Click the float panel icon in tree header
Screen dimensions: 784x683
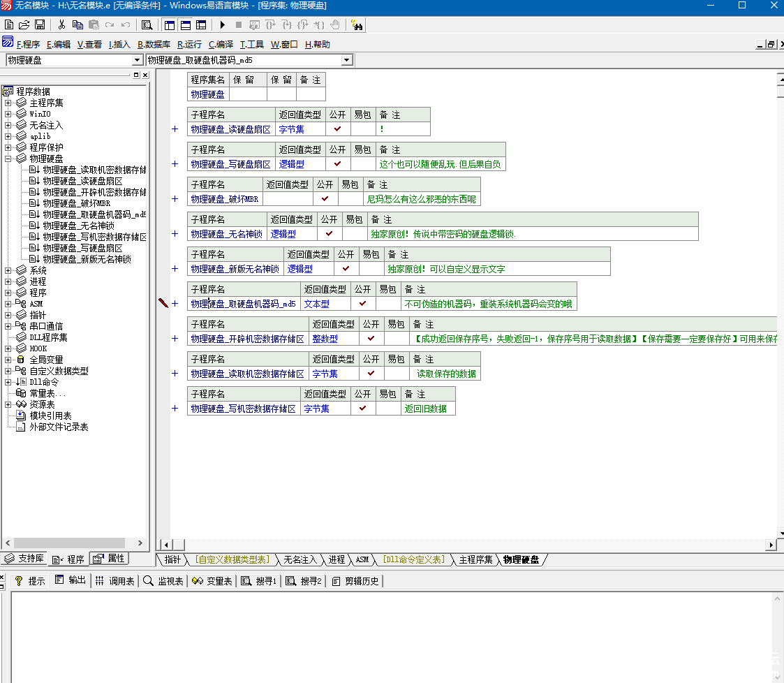tap(136, 75)
